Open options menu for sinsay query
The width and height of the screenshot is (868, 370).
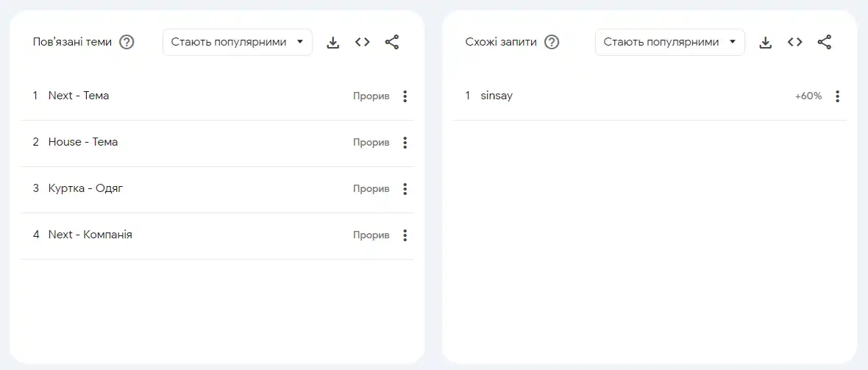pyautogui.click(x=837, y=96)
